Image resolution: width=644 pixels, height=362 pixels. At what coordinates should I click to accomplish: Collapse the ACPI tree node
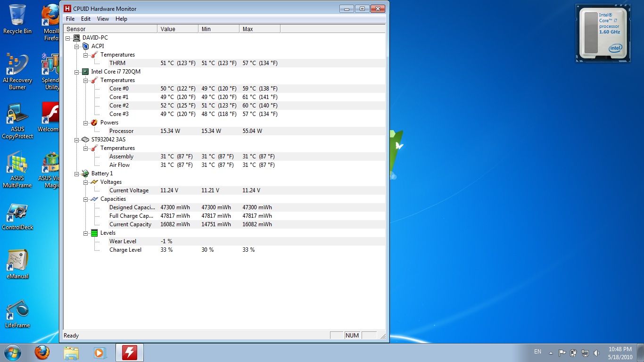click(x=77, y=46)
